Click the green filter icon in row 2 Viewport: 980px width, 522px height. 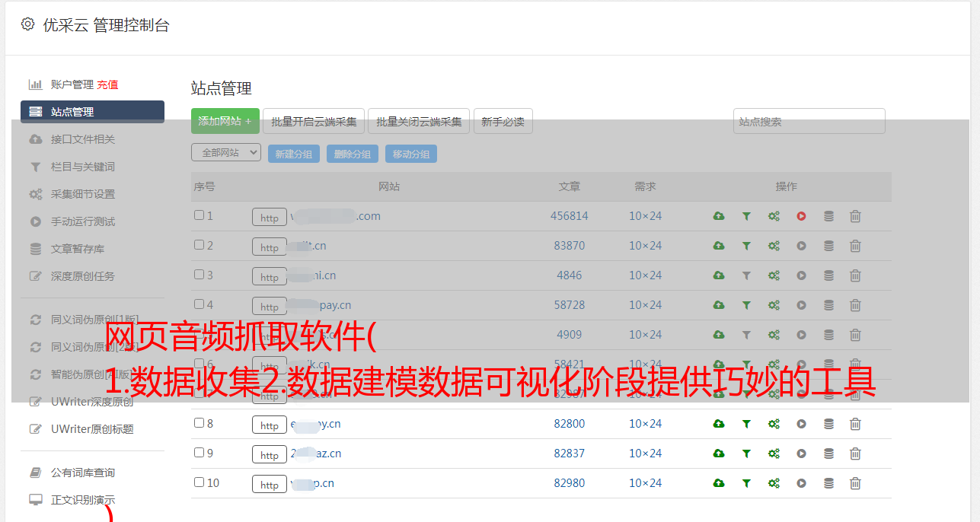tap(746, 246)
